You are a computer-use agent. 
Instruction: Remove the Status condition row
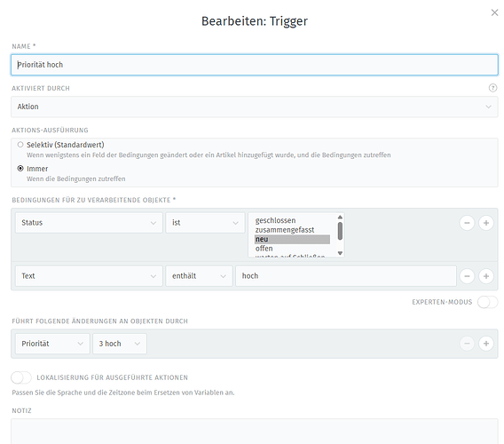467,223
